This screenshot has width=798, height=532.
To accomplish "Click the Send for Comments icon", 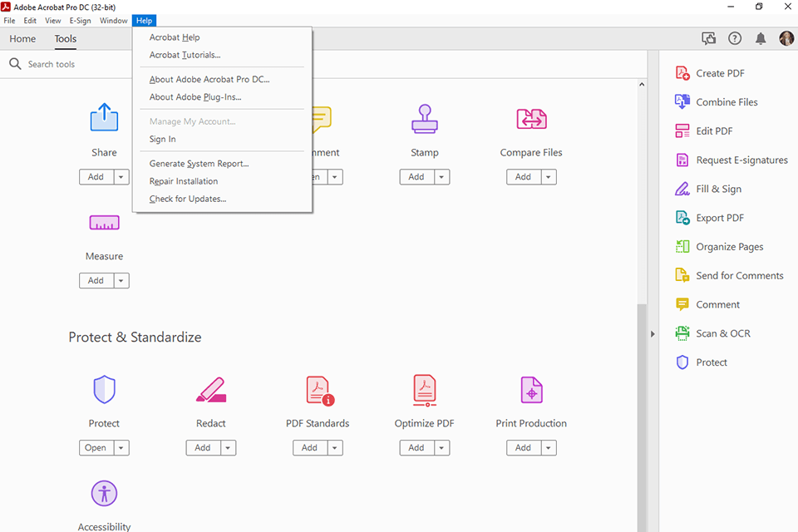I will tap(682, 275).
